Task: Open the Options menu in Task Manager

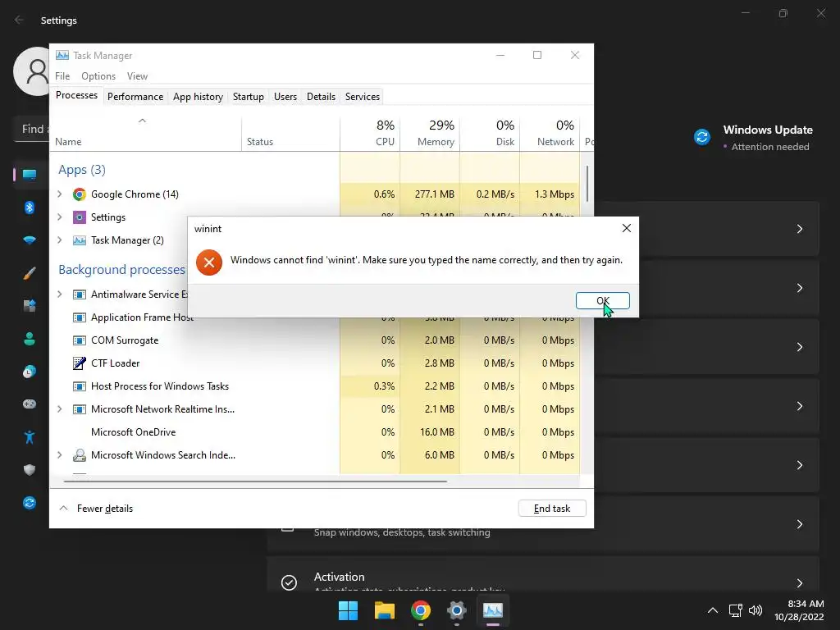Action: [x=98, y=76]
